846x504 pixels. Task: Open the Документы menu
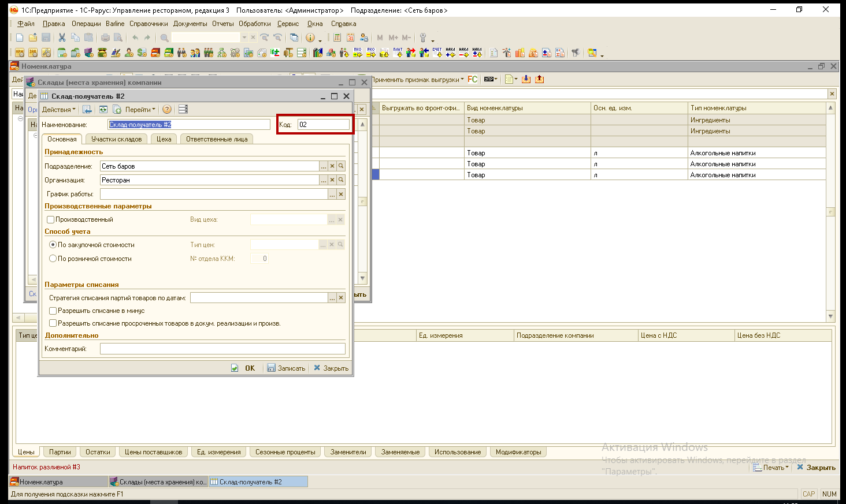pos(190,24)
